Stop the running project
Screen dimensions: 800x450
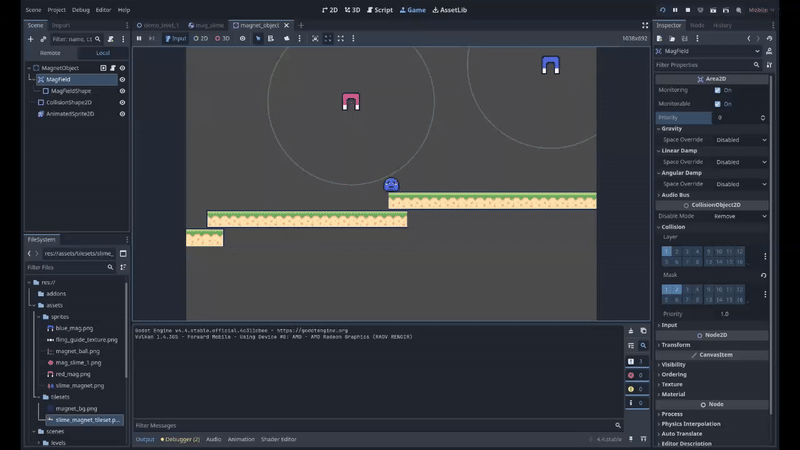(x=688, y=10)
